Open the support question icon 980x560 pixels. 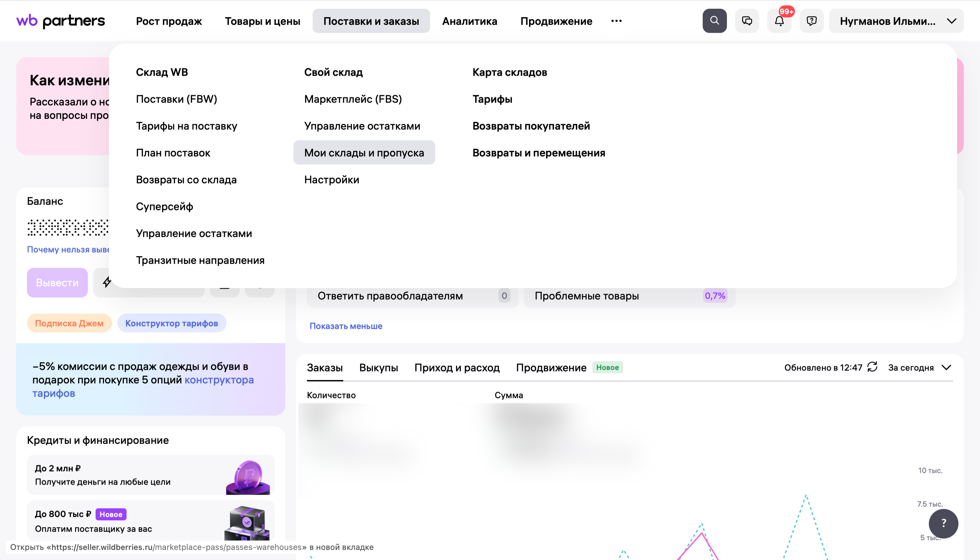click(x=811, y=21)
